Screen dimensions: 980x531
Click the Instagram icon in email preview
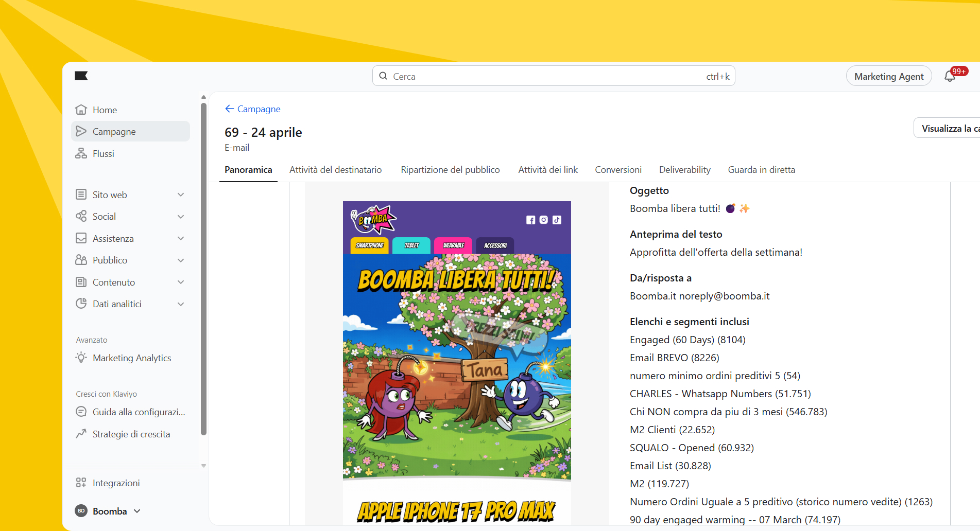click(x=544, y=220)
